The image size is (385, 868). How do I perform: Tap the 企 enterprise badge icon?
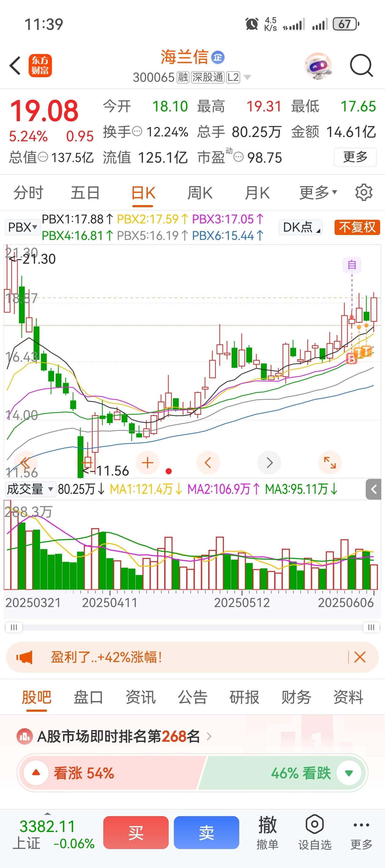[218, 57]
